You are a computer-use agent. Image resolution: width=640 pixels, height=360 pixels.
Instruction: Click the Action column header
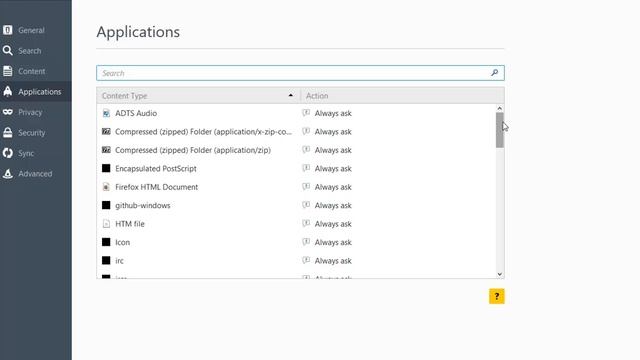coord(402,96)
